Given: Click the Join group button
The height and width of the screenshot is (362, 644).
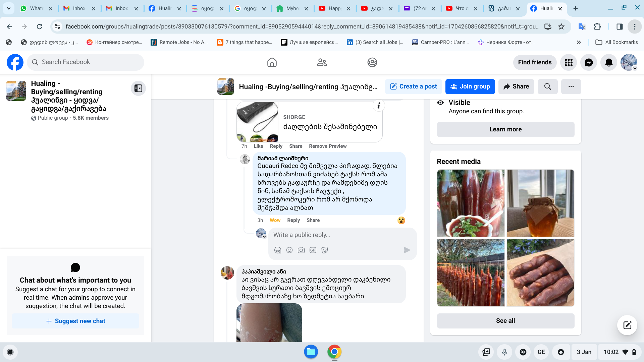Looking at the screenshot, I should tap(470, 86).
